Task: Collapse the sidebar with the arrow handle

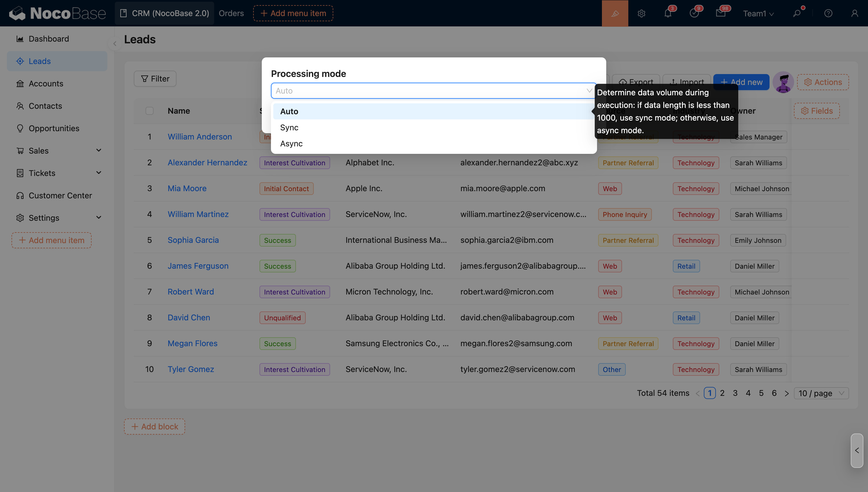Action: tap(115, 44)
